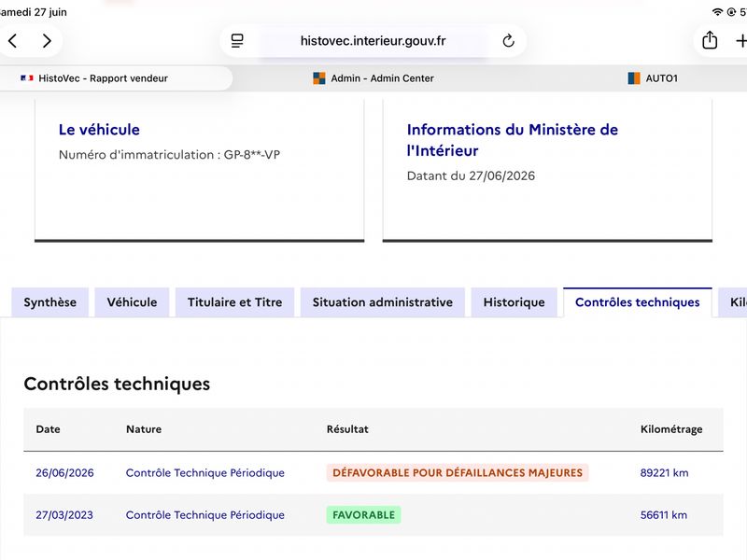Click the Datant du 27/06/2026 text
This screenshot has height=560, width=747.
(x=471, y=175)
